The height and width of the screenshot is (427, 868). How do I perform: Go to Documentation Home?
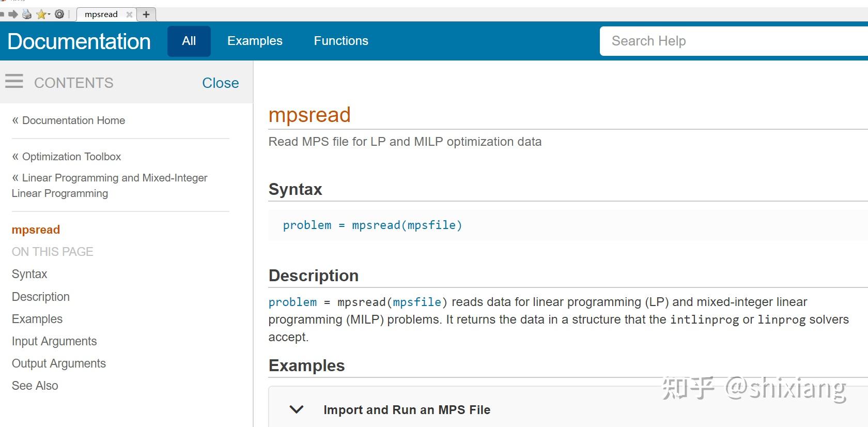(73, 120)
